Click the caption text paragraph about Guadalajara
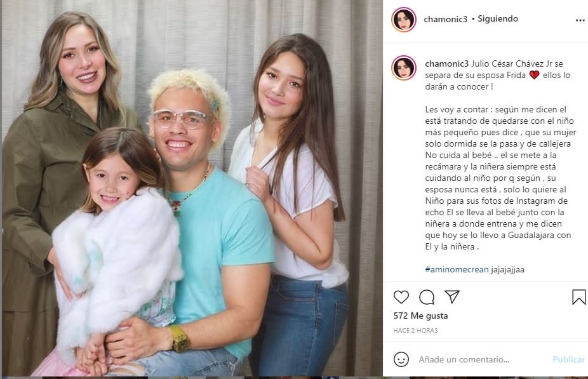Viewport: 588px width, 379px height. click(x=500, y=178)
